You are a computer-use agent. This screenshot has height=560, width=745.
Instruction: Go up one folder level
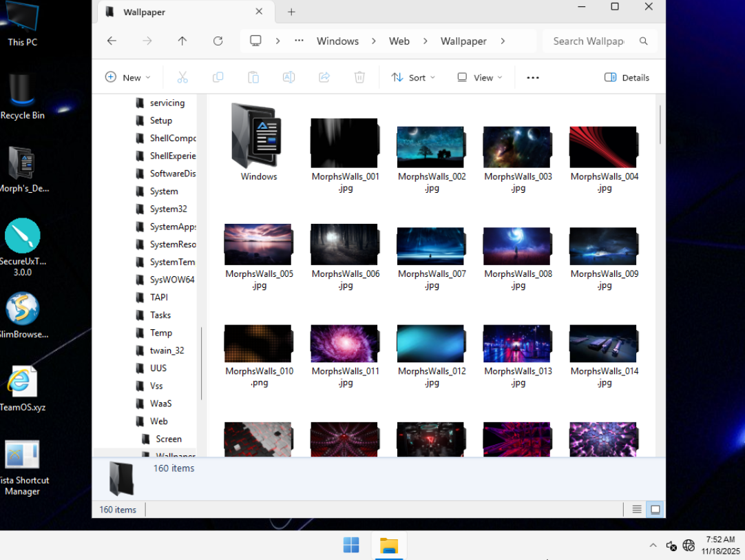(x=182, y=41)
